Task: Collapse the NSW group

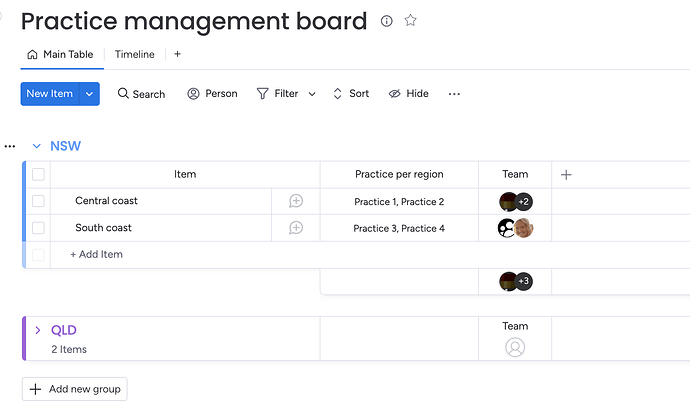Action: 37,146
